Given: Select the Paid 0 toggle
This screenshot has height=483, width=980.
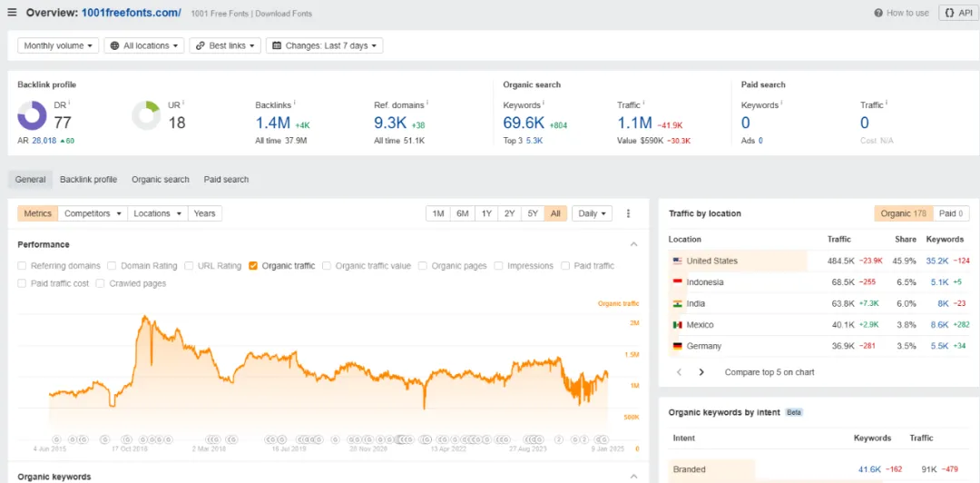Looking at the screenshot, I should [951, 213].
